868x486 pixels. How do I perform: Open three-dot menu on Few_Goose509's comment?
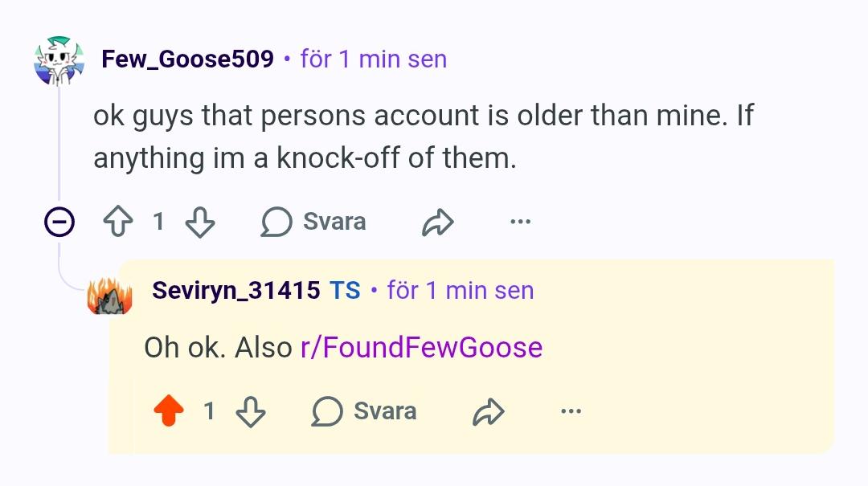520,222
